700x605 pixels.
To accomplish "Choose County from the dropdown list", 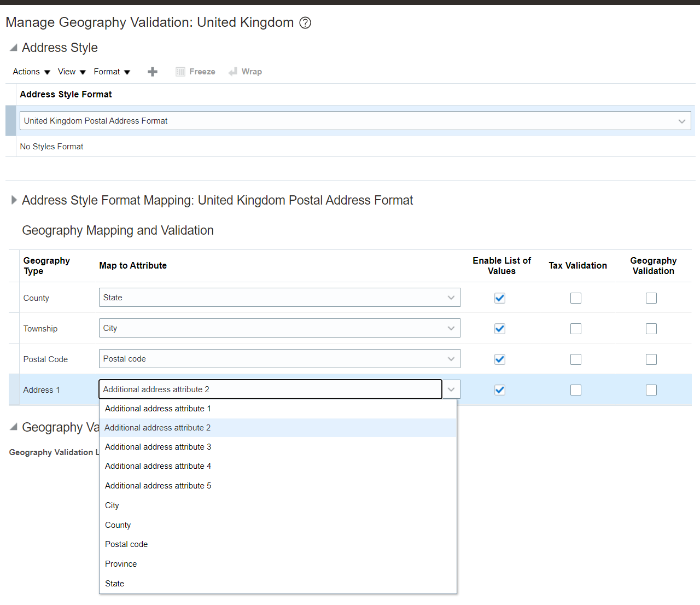I will 278,525.
